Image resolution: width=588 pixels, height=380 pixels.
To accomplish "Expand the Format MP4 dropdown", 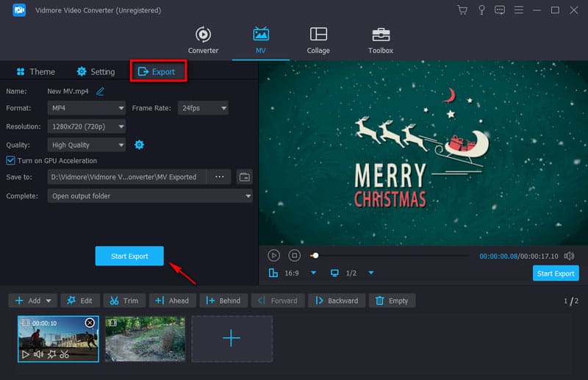I will pyautogui.click(x=87, y=108).
